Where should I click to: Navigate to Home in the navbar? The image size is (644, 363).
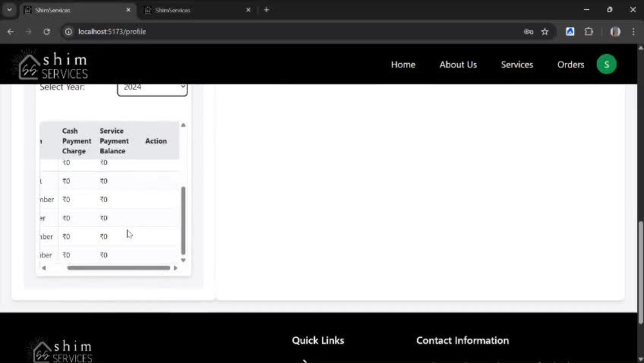tap(403, 64)
